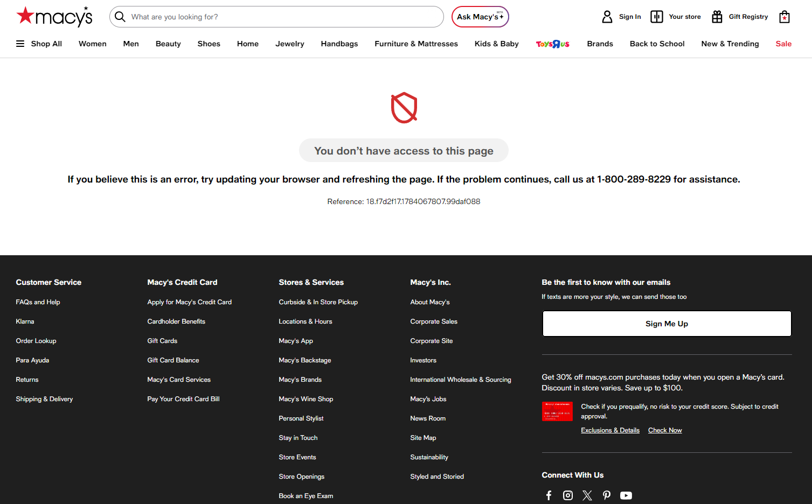Screen dimensions: 812x504
Task: Open the Exclusions & Details link
Action: tap(610, 430)
